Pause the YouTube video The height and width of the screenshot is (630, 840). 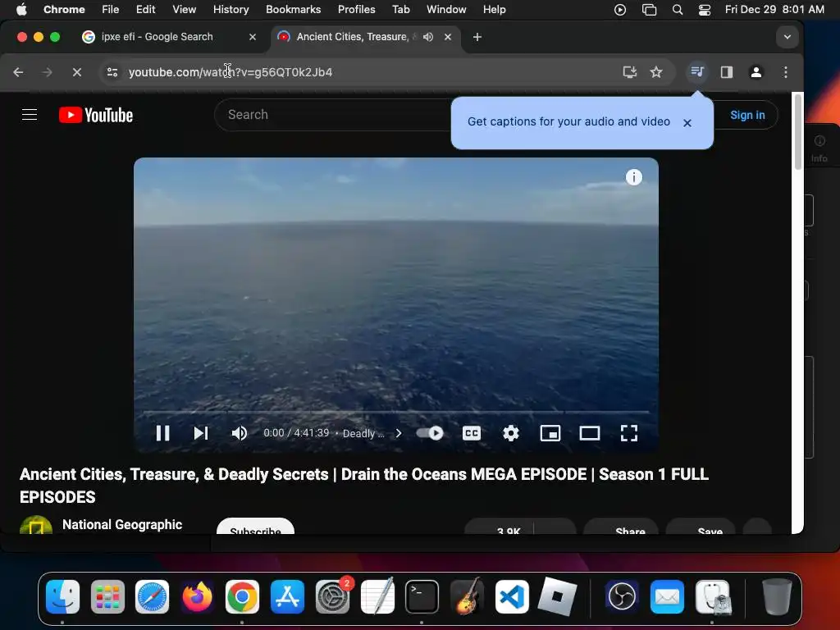(x=163, y=433)
